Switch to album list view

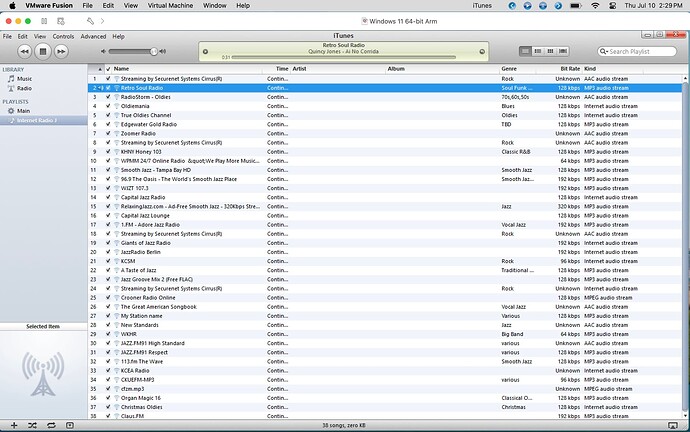tap(538, 51)
